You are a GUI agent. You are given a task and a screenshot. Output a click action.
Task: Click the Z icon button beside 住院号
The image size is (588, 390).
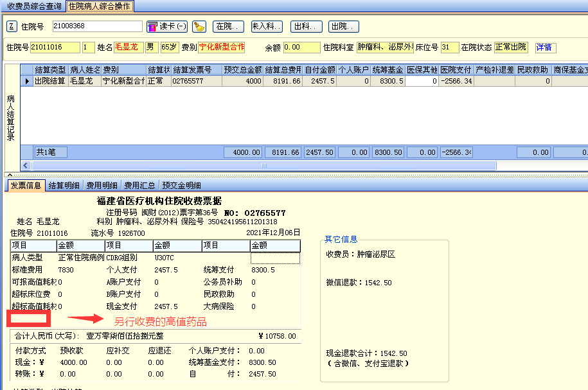point(12,26)
